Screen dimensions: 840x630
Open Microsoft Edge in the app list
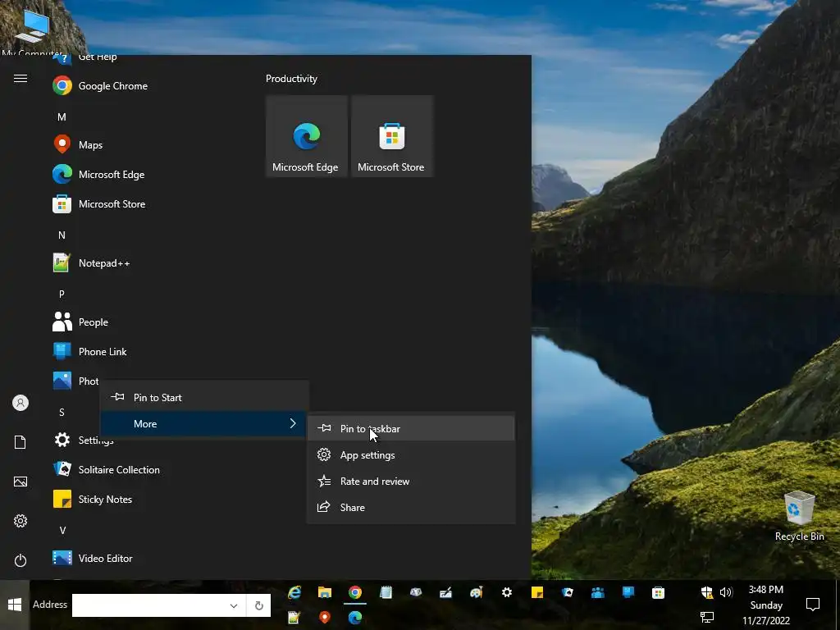coord(98,175)
